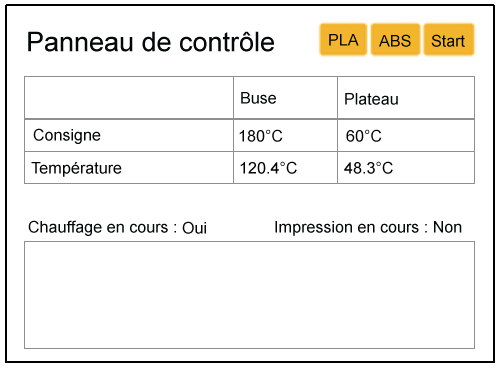Screen dimensions: 504x369
Task: Select the ABS preset button
Action: click(x=395, y=40)
